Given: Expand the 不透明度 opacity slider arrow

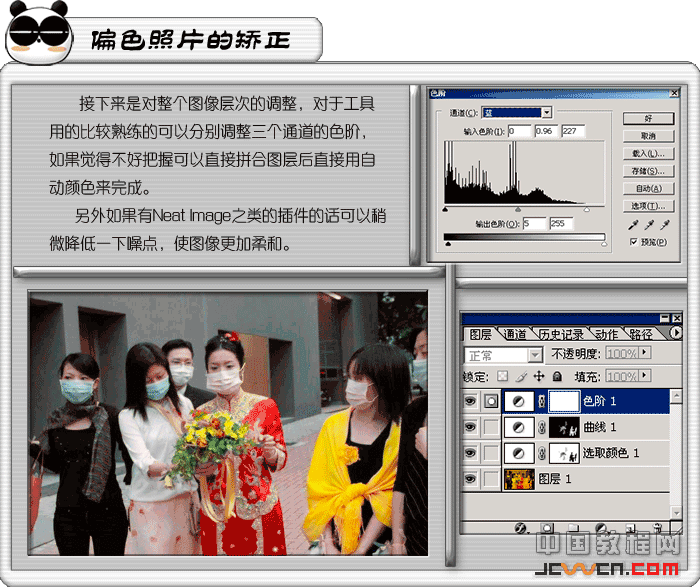Looking at the screenshot, I should point(645,354).
